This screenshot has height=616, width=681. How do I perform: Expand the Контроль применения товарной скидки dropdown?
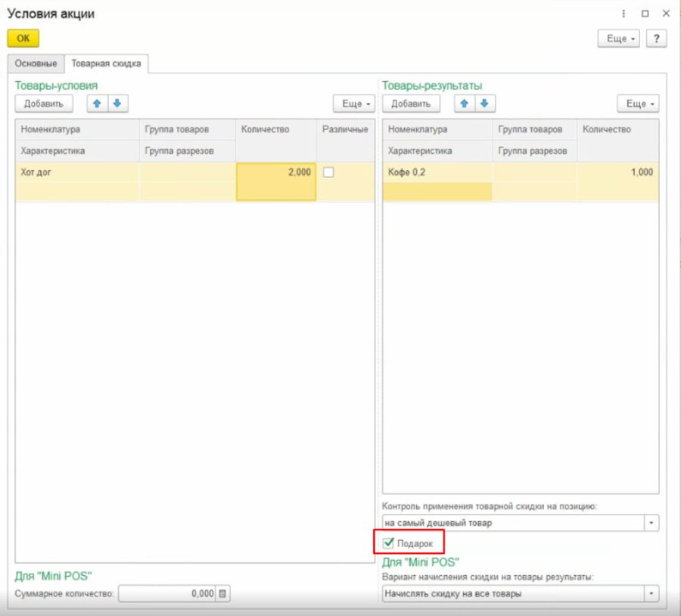click(651, 523)
